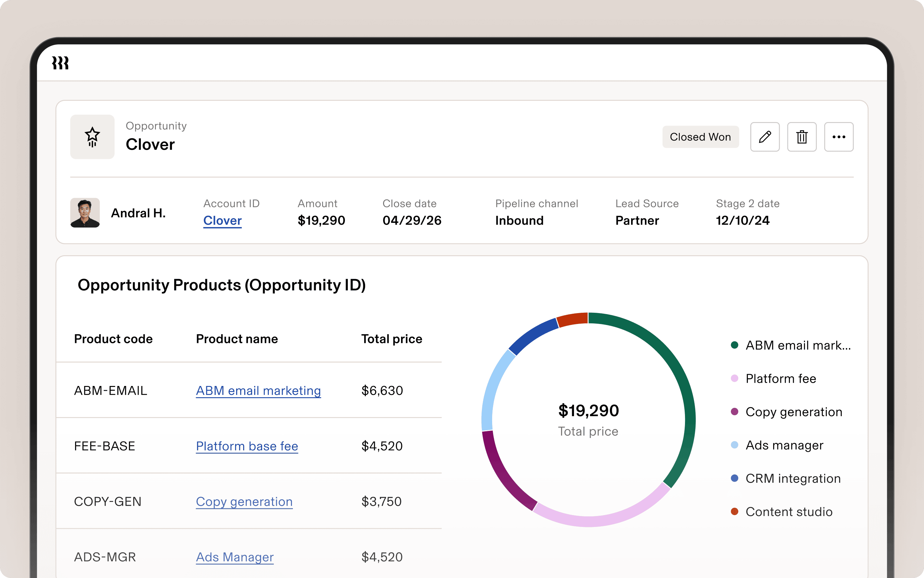
Task: Open the Ads Manager product link
Action: 235,557
